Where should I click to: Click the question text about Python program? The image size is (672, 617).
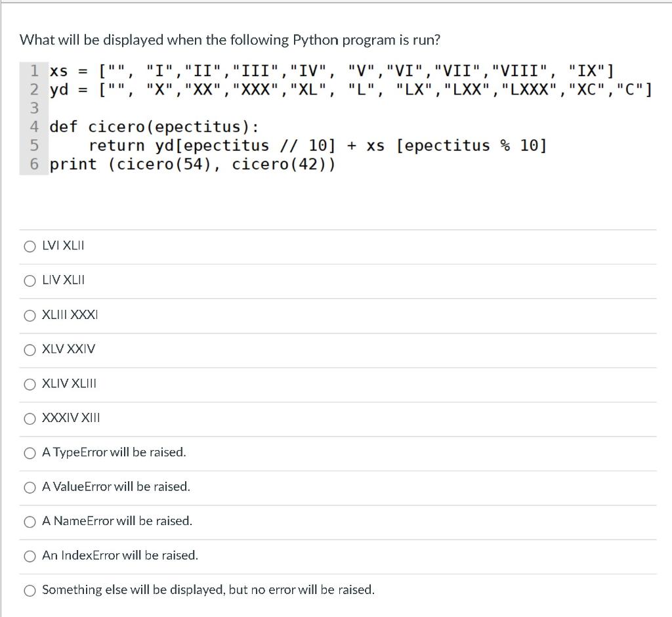point(230,40)
